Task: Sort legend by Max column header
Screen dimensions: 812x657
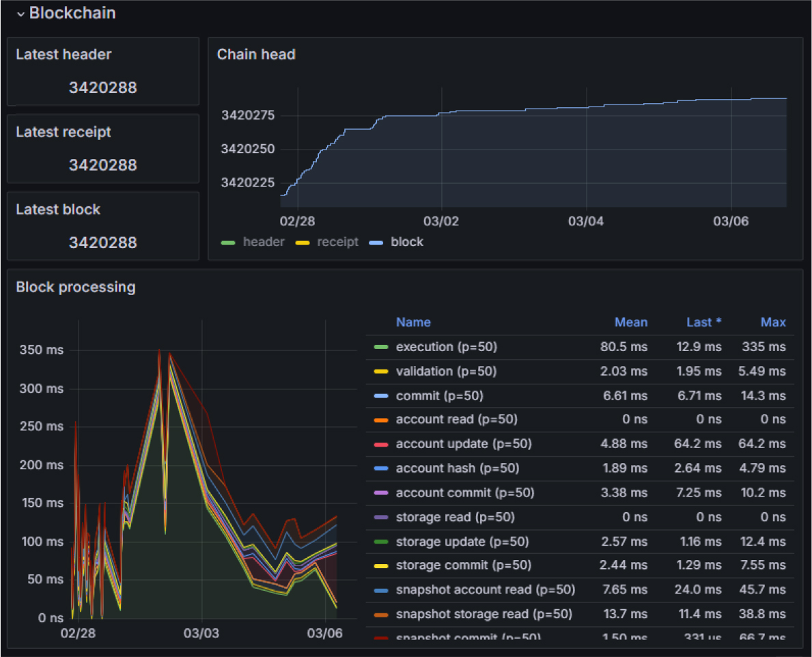Action: point(772,322)
